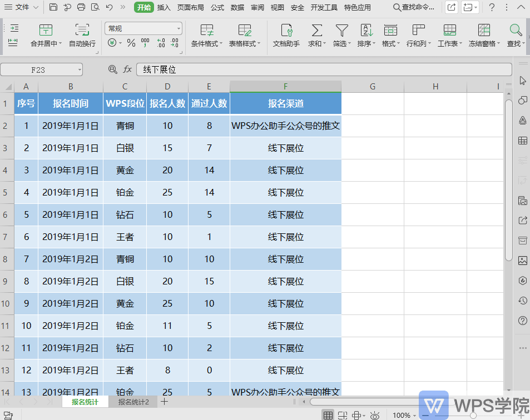Open history icon in right sidebar

coord(523,301)
